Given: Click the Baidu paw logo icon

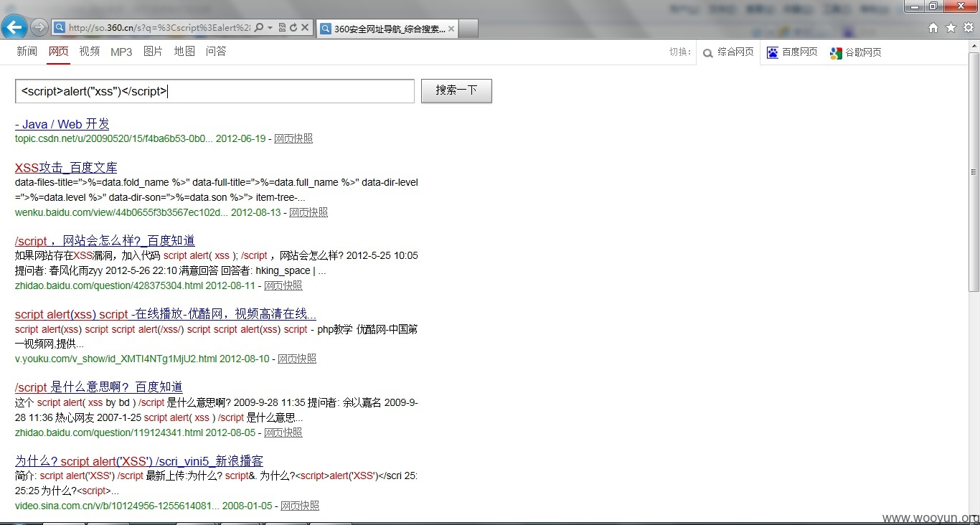Looking at the screenshot, I should click(773, 52).
